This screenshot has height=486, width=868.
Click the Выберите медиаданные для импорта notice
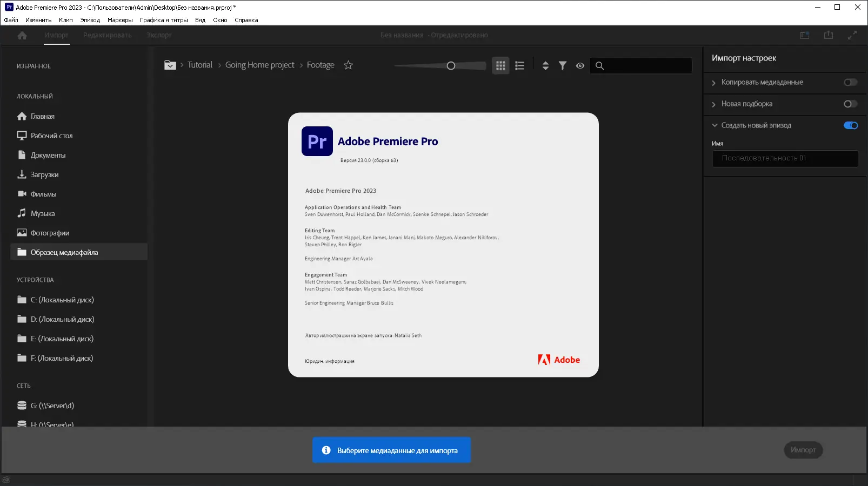click(x=391, y=450)
